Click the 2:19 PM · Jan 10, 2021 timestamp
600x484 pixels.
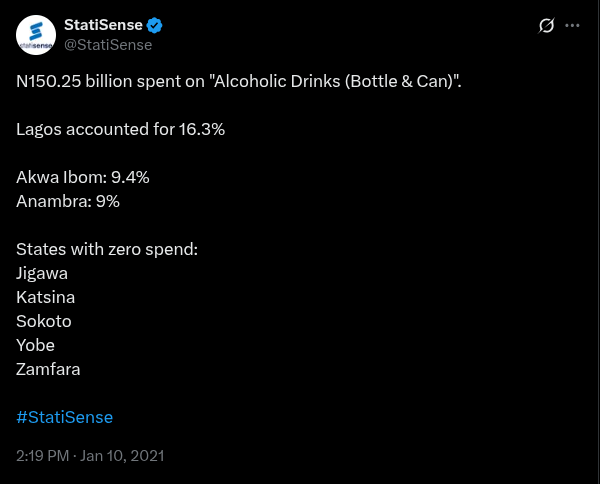click(90, 455)
